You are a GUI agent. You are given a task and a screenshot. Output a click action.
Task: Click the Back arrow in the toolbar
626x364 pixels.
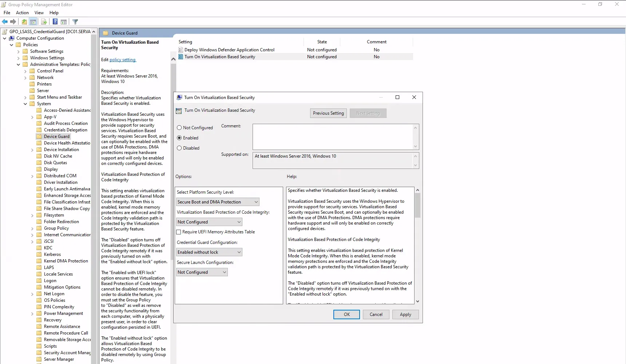[5, 22]
